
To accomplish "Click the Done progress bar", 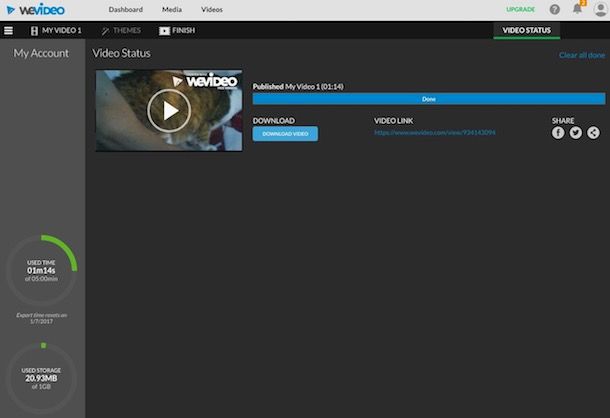I will click(x=428, y=99).
